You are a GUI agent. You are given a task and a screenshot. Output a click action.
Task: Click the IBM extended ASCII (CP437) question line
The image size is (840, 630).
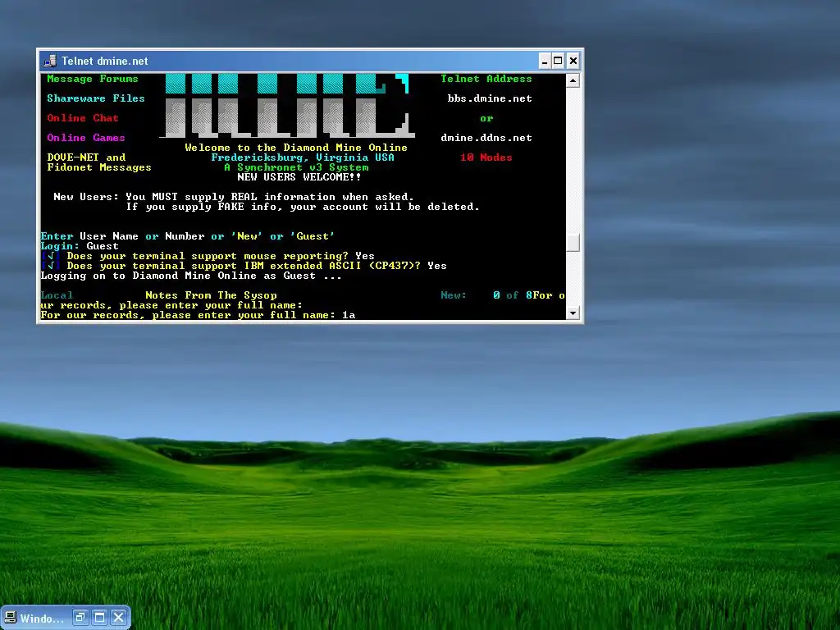tap(243, 266)
